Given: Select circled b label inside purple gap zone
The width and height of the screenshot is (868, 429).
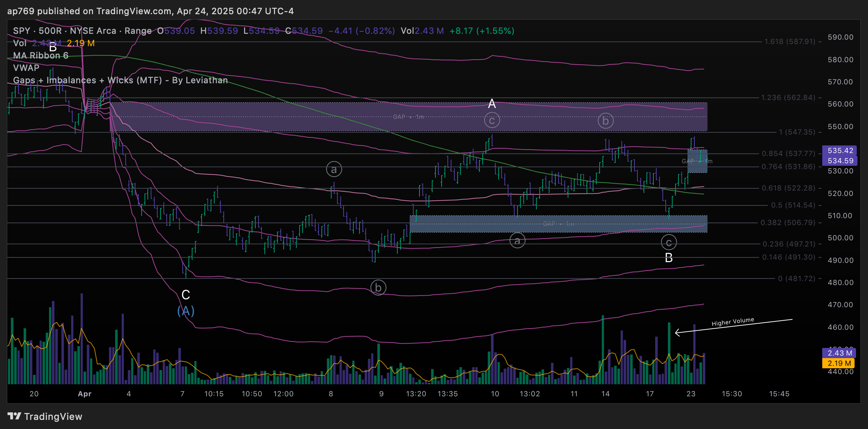Looking at the screenshot, I should pyautogui.click(x=605, y=121).
